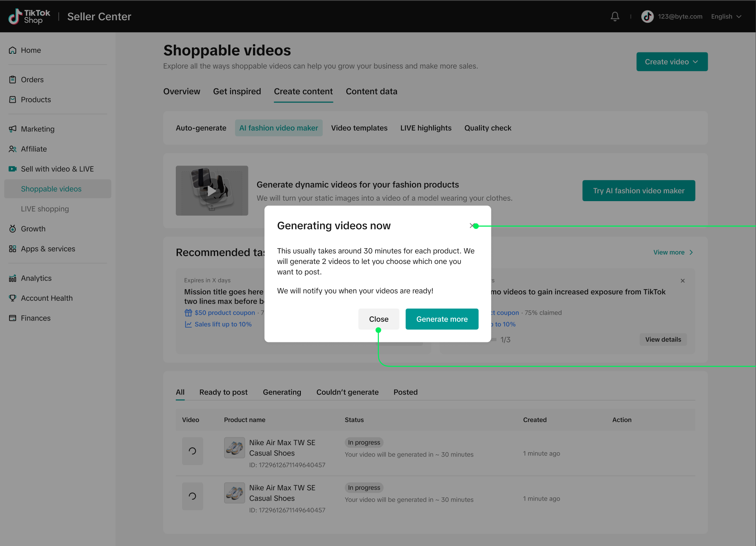The width and height of the screenshot is (756, 546).
Task: Filter list by Generating tab
Action: point(282,392)
